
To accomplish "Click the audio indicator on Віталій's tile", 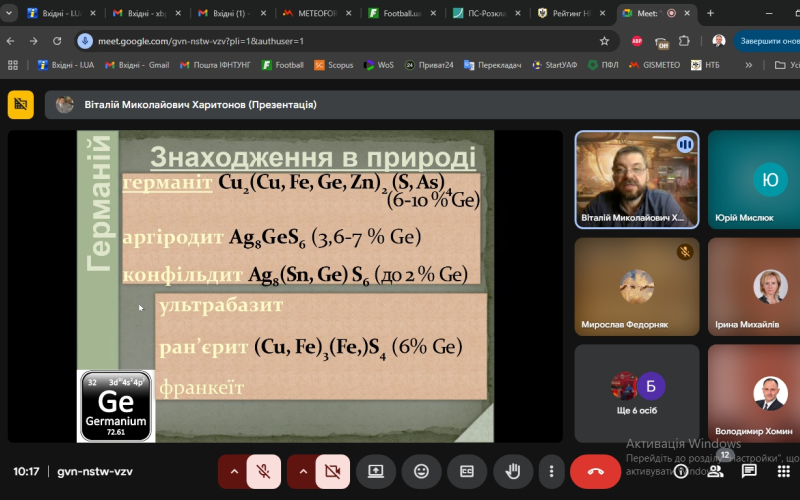I will 685,145.
